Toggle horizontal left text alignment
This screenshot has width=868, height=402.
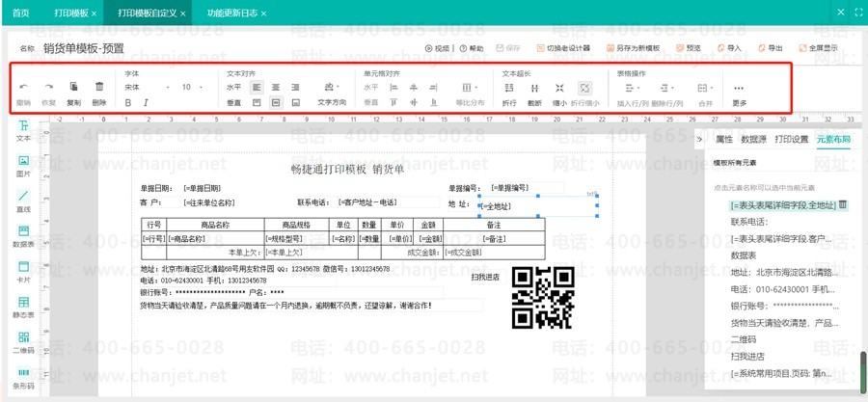[257, 87]
